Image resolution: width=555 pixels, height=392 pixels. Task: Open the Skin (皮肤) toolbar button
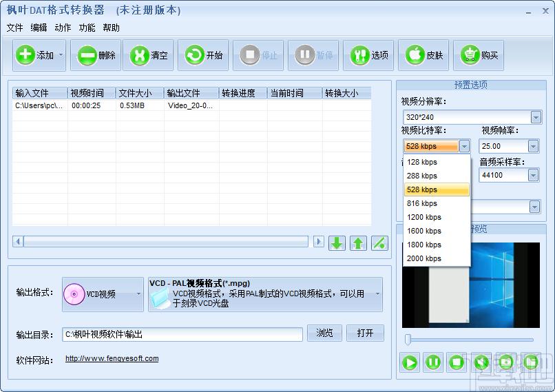point(423,55)
